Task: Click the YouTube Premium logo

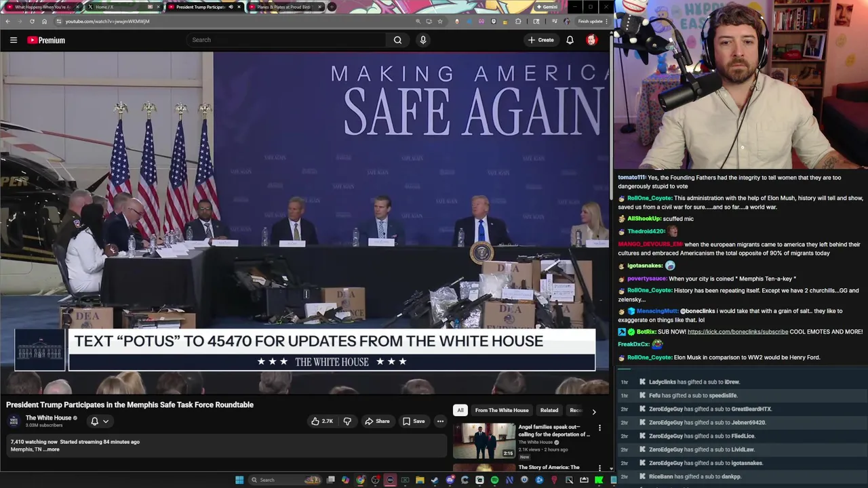Action: coord(46,40)
